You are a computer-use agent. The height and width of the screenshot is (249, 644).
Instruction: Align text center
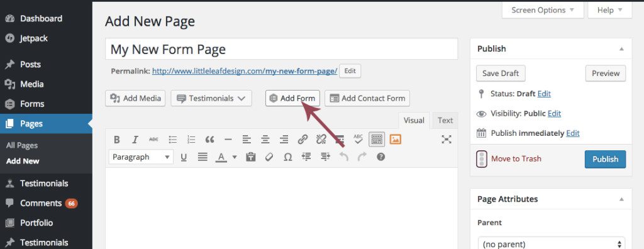point(265,140)
